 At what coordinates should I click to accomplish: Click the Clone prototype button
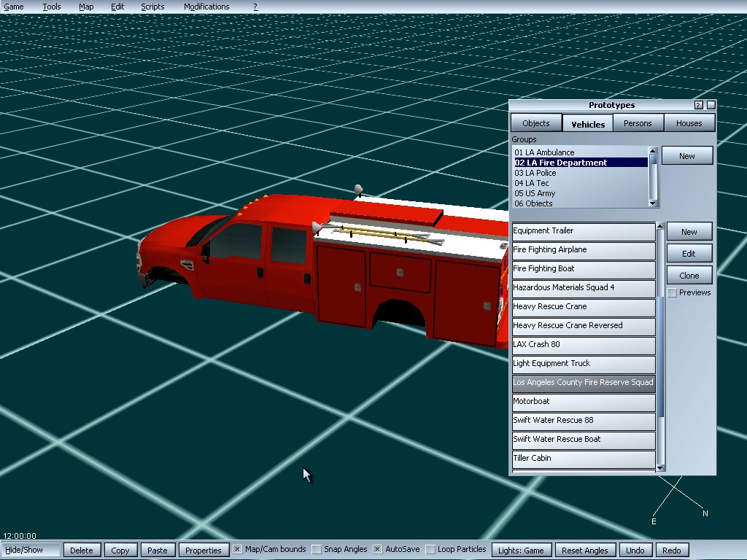[689, 276]
